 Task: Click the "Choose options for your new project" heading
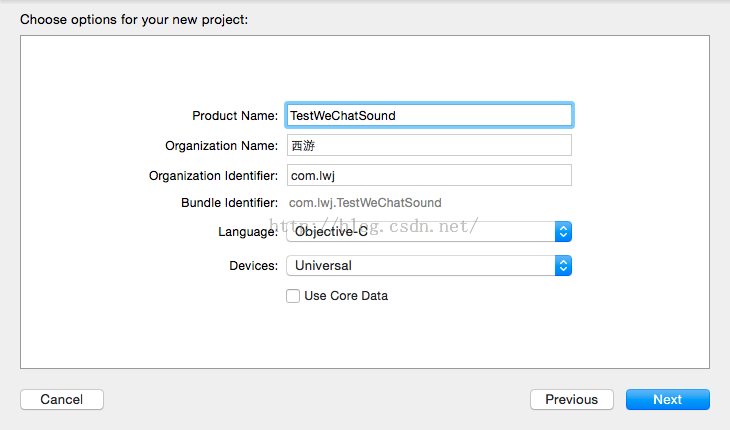click(x=133, y=19)
